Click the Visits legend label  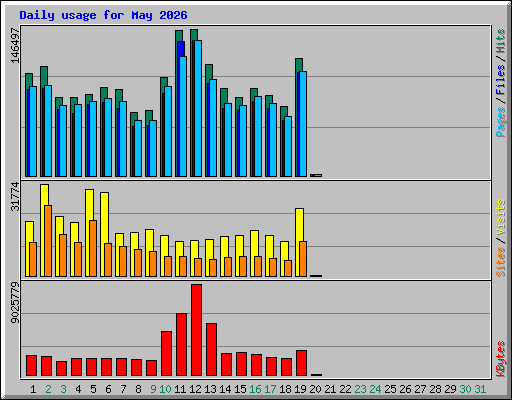(500, 218)
